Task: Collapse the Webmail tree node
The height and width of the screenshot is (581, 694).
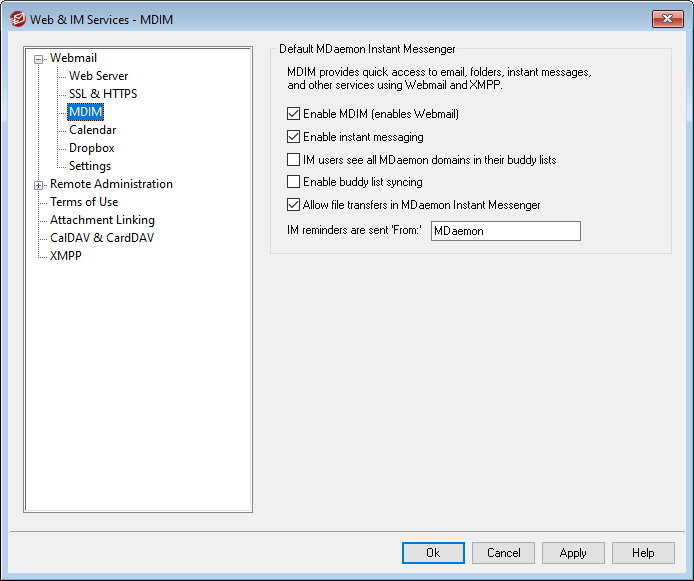Action: (39, 58)
